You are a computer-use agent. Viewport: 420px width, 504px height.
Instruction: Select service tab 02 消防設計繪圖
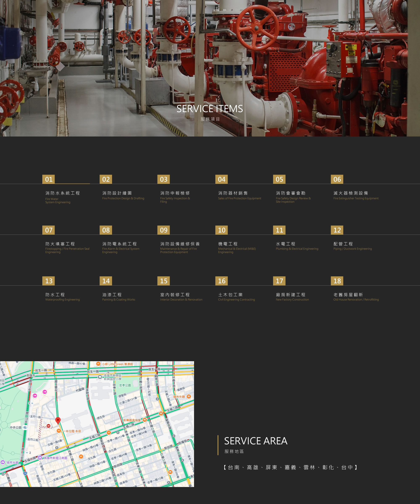(x=117, y=193)
